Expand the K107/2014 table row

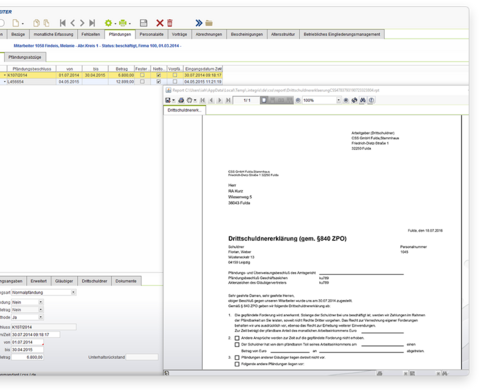pos(5,75)
